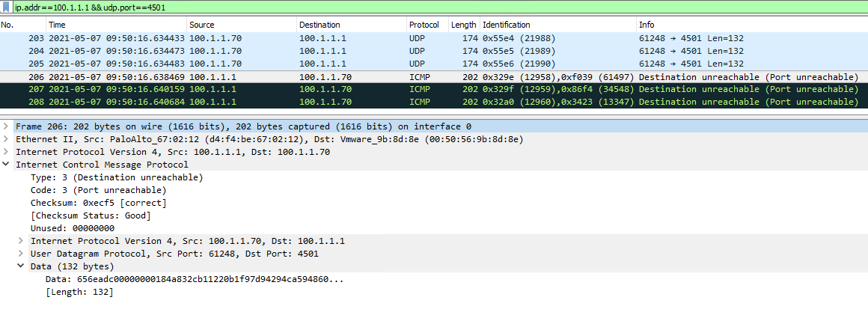Click the time 09:50:16.638469 cell
The image size is (868, 315).
pyautogui.click(x=117, y=77)
